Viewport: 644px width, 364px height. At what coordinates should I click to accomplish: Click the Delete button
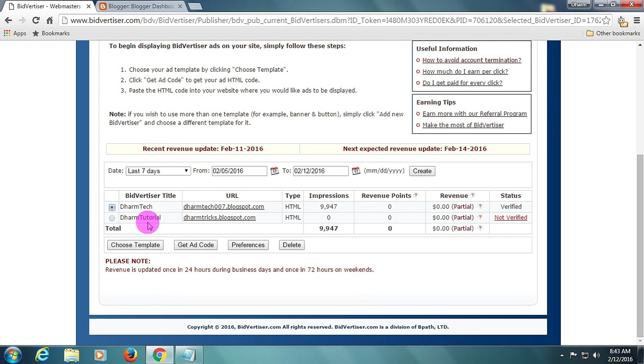(x=292, y=245)
